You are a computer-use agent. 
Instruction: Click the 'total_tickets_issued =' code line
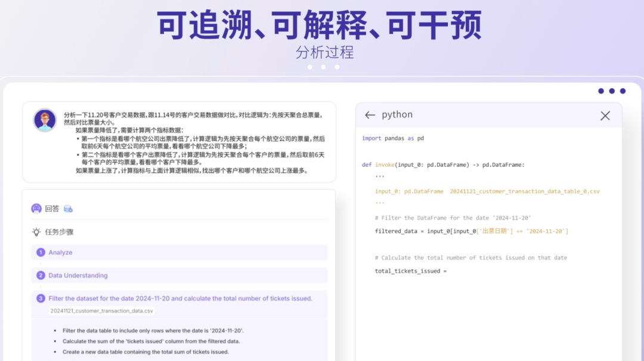[x=410, y=271]
